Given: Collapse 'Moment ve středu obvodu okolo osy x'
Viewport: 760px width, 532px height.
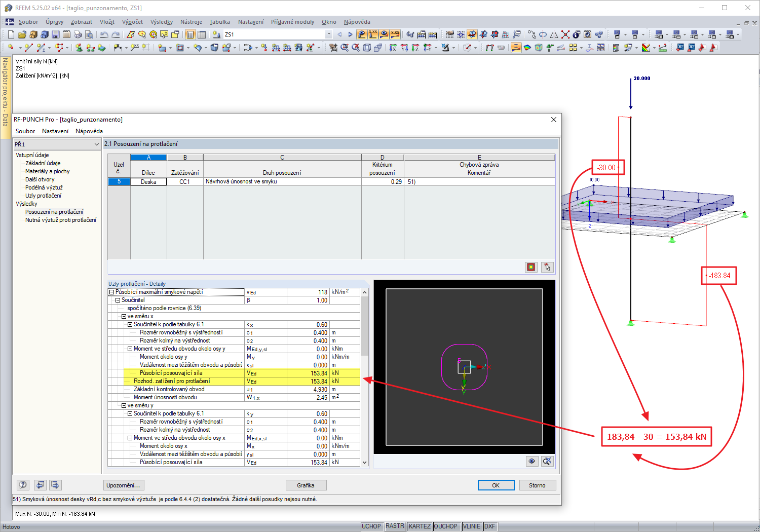Looking at the screenshot, I should tap(130, 438).
